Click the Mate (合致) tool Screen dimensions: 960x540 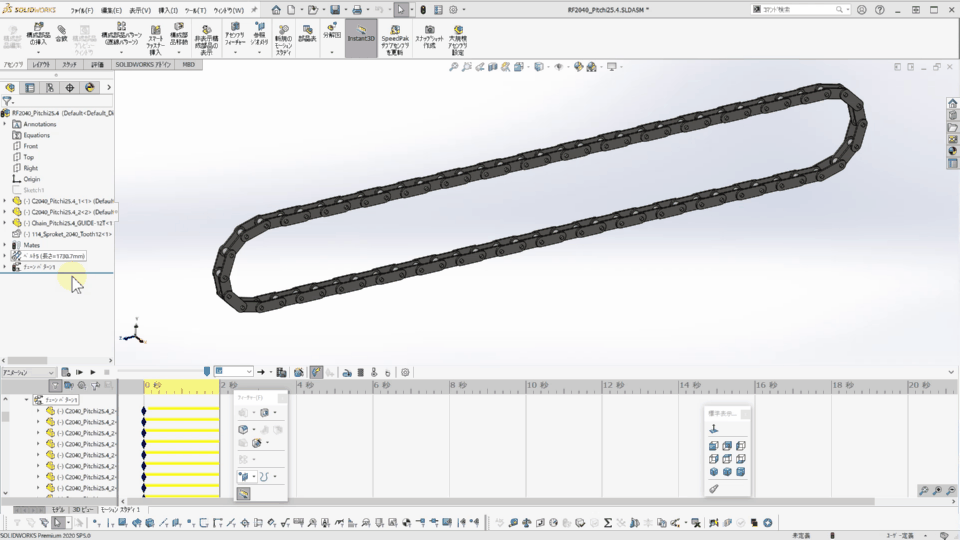tap(61, 34)
